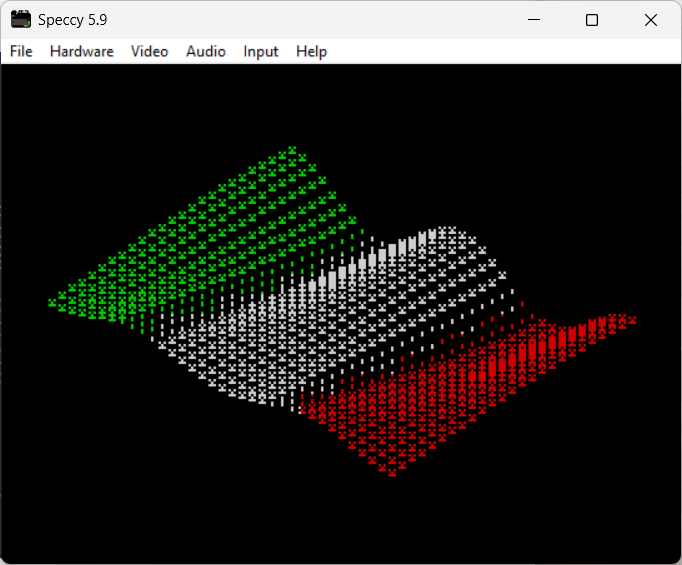Open the Help menu
682x565 pixels.
click(311, 51)
